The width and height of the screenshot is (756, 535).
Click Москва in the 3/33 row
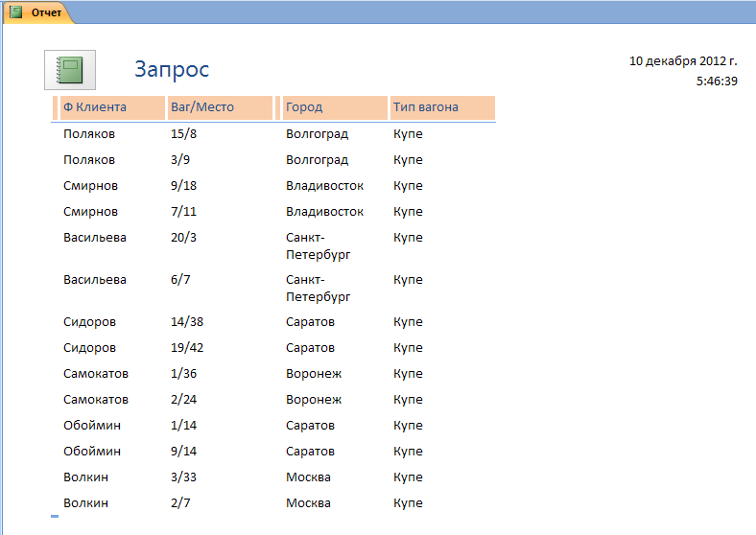[x=308, y=477]
